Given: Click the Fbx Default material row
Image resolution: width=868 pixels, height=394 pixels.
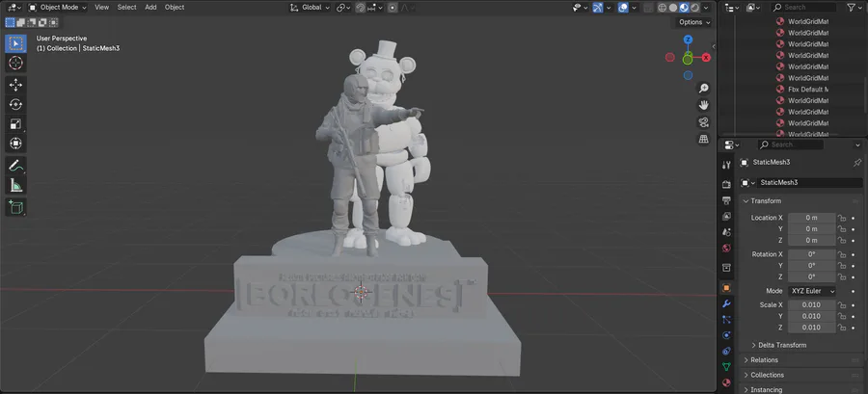Looking at the screenshot, I should [802, 89].
